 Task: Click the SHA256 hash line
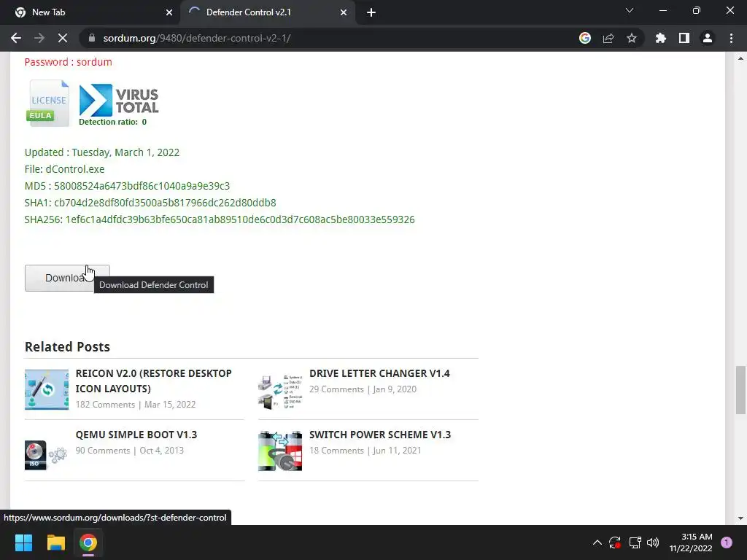220,219
